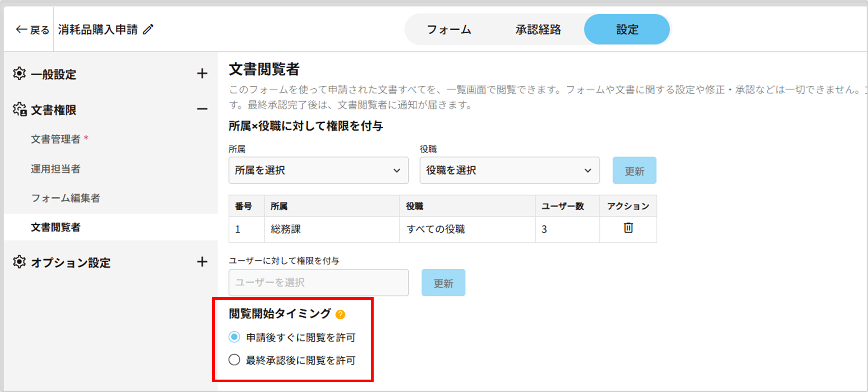This screenshot has width=868, height=392.
Task: Click 更新 button beside user field
Action: pyautogui.click(x=443, y=283)
